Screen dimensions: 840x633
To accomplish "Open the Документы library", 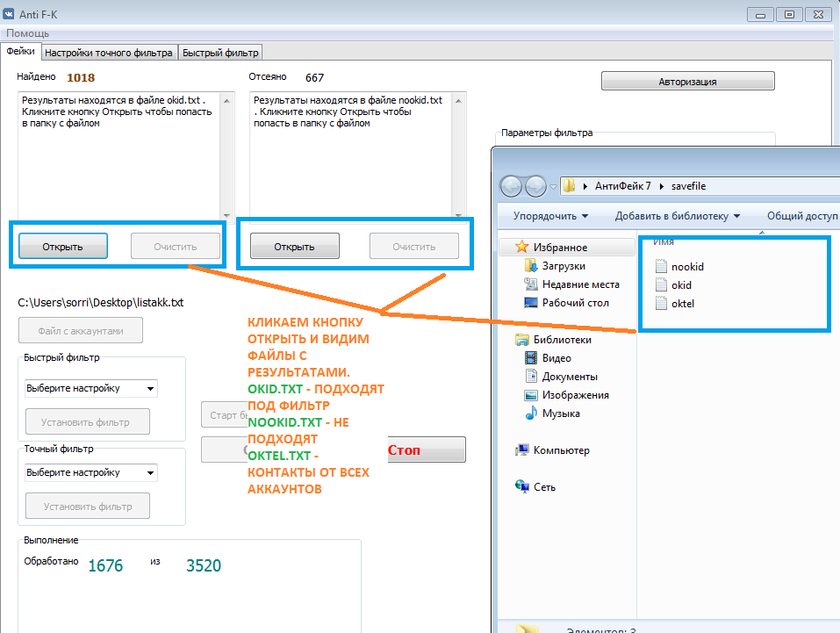I will [570, 377].
